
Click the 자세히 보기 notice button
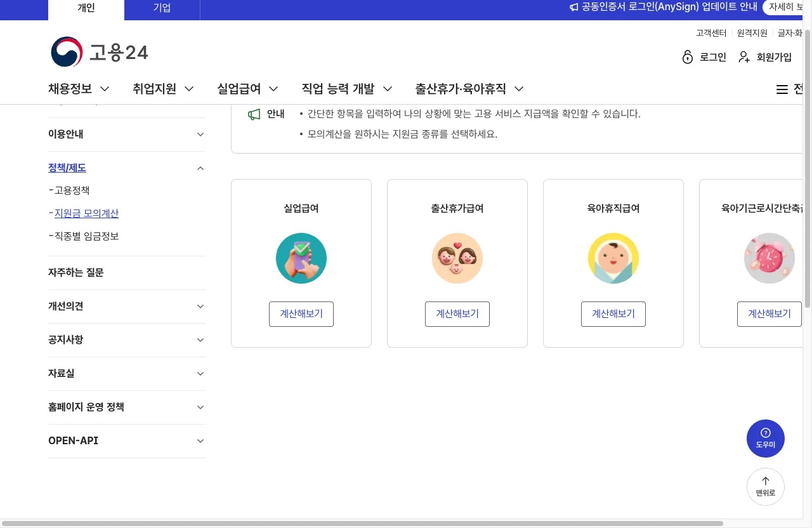pos(784,8)
